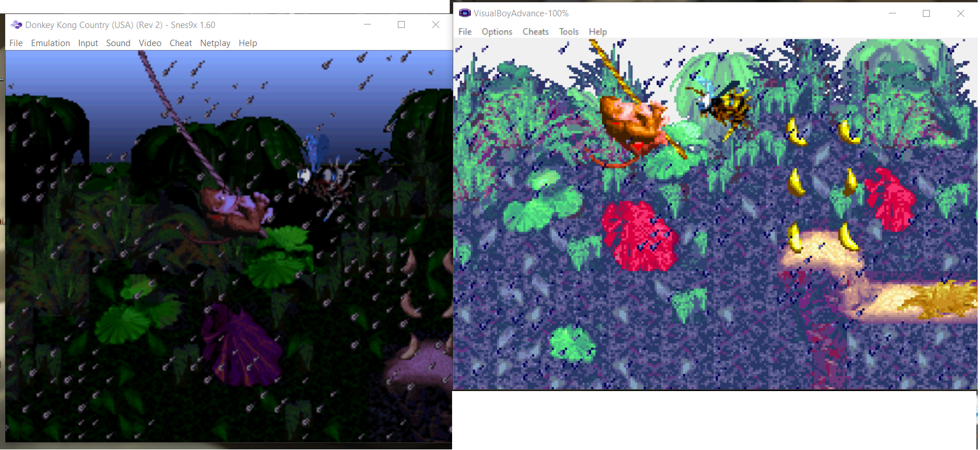Minimize the Snes9x window
980x450 pixels.
(367, 25)
